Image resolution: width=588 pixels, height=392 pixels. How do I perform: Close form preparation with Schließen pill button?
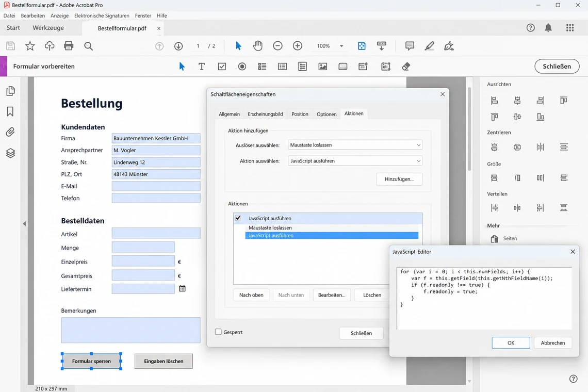[557, 67]
